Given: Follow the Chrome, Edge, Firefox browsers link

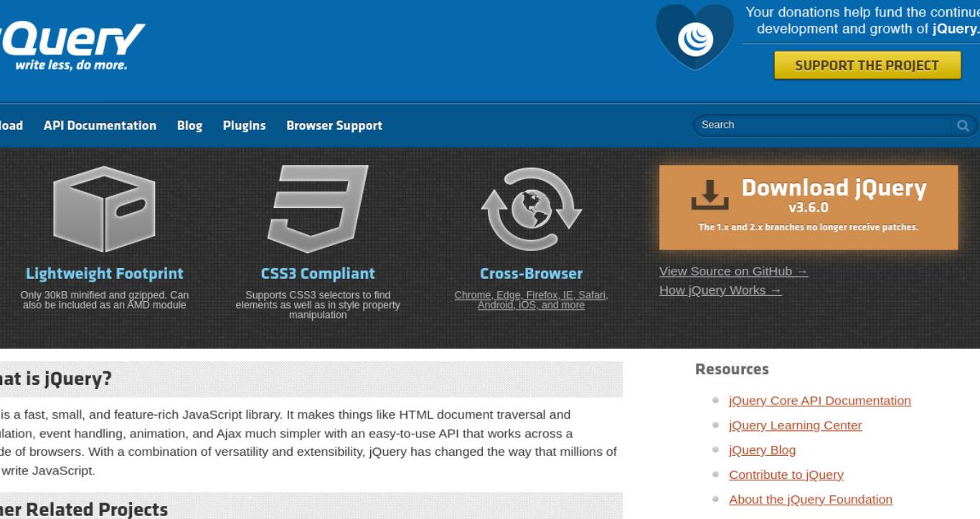Looking at the screenshot, I should (531, 300).
